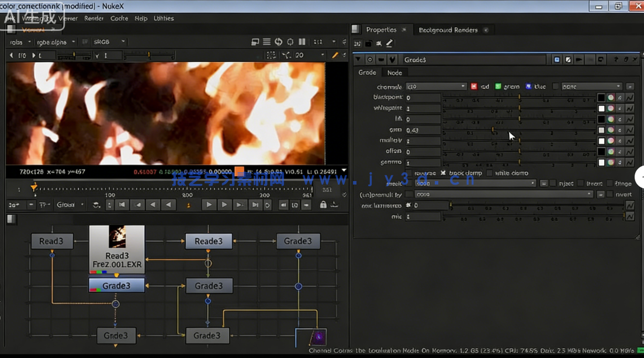Click the pencil icon under Properties tab

coord(389,44)
